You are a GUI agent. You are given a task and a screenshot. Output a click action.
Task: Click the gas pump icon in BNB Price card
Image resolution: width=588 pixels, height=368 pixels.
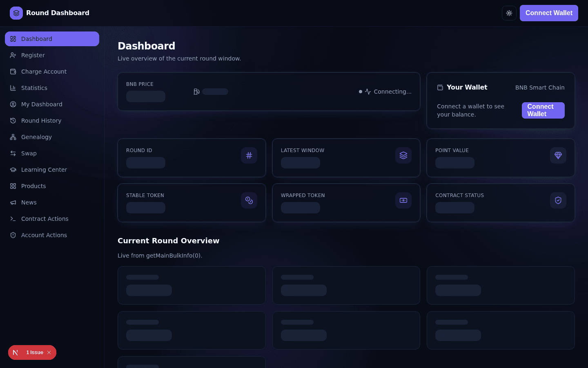(196, 92)
